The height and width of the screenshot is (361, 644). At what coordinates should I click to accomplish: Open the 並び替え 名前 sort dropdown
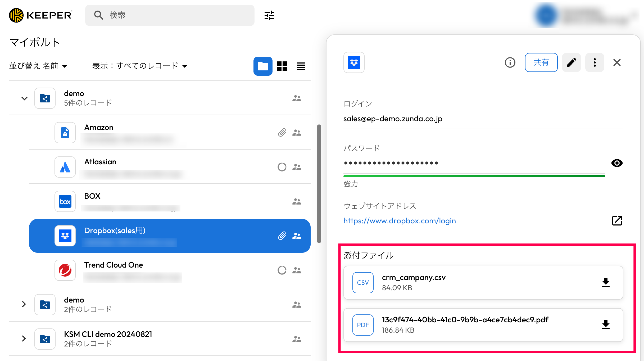[38, 66]
